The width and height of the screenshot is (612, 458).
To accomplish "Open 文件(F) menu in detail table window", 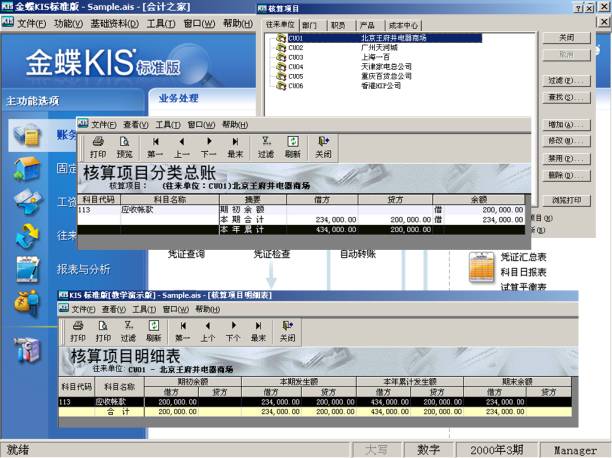I will coord(83,309).
